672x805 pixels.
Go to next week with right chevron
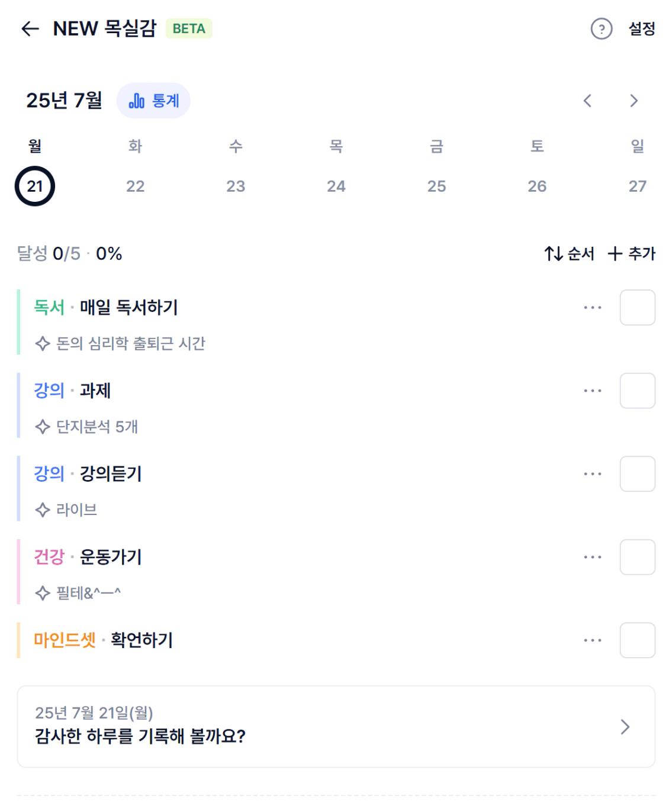634,101
